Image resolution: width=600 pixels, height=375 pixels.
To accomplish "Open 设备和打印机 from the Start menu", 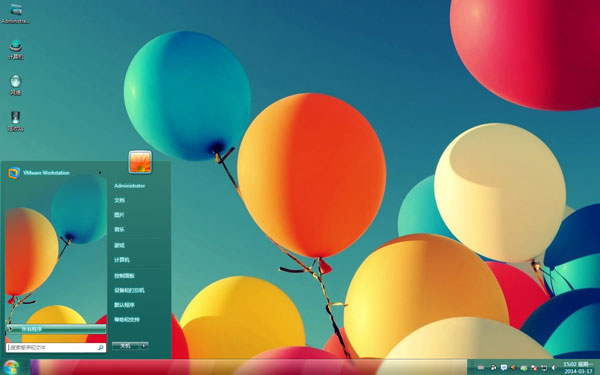I will [x=129, y=290].
